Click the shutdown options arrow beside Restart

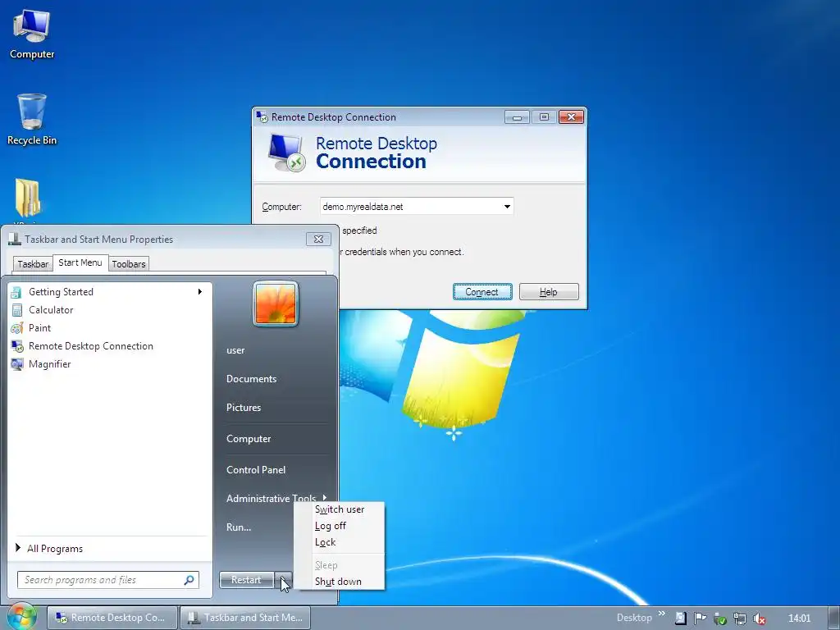tap(285, 580)
